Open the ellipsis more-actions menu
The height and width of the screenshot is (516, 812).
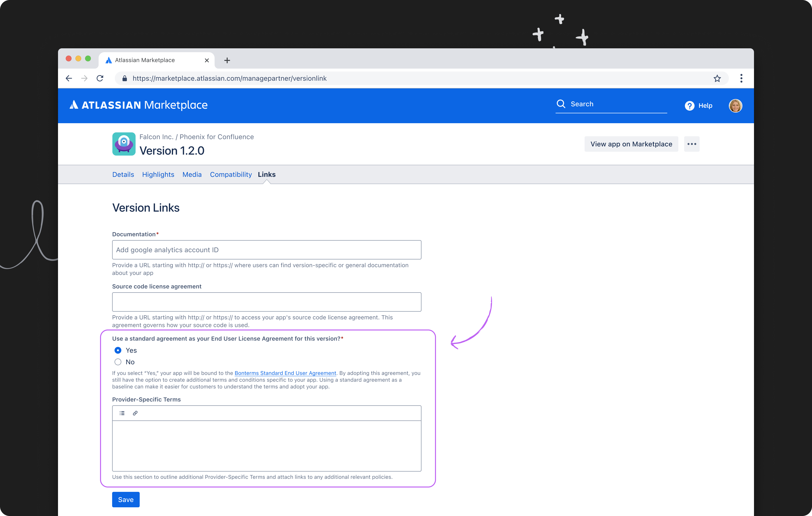pyautogui.click(x=692, y=144)
